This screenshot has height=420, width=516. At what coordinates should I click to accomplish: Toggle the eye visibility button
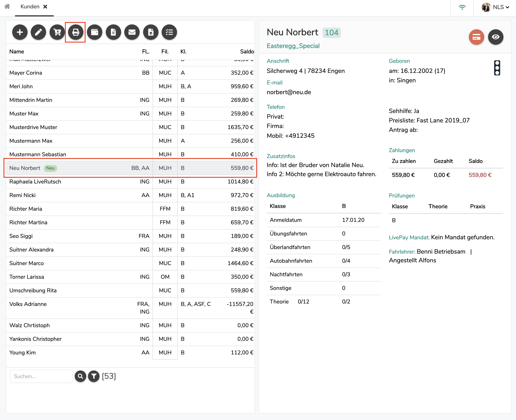coord(495,37)
